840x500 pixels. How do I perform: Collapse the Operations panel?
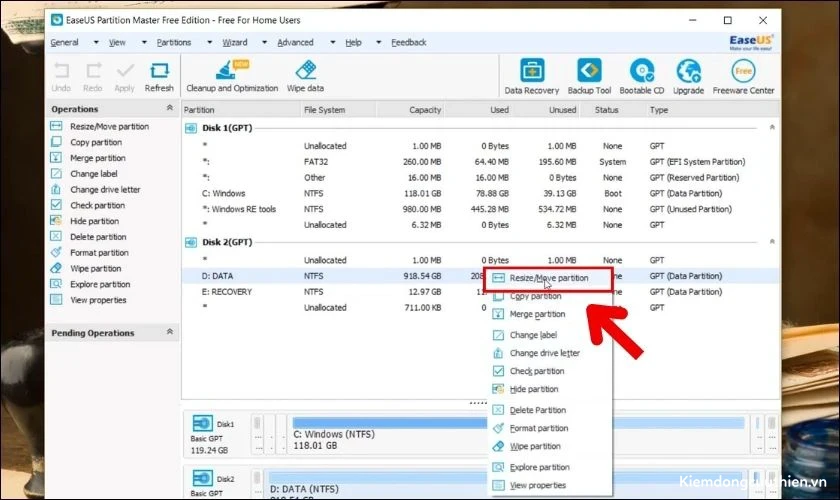170,108
